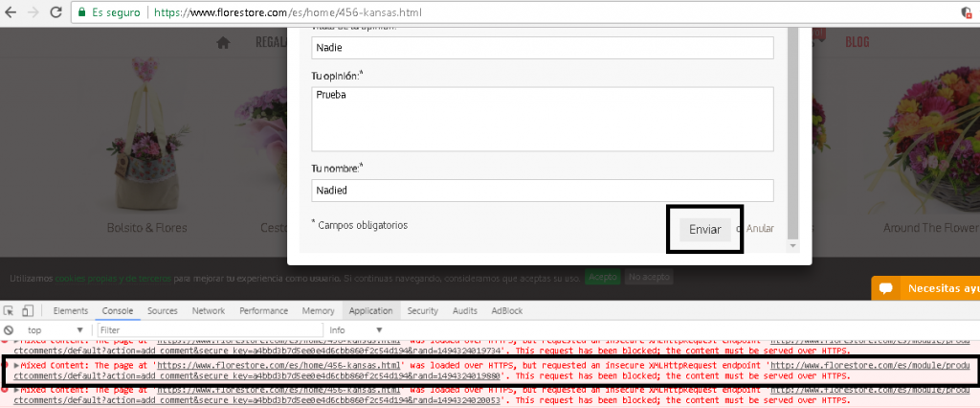
Task: Click the Necesitas ayuda chat widget
Action: pos(925,288)
